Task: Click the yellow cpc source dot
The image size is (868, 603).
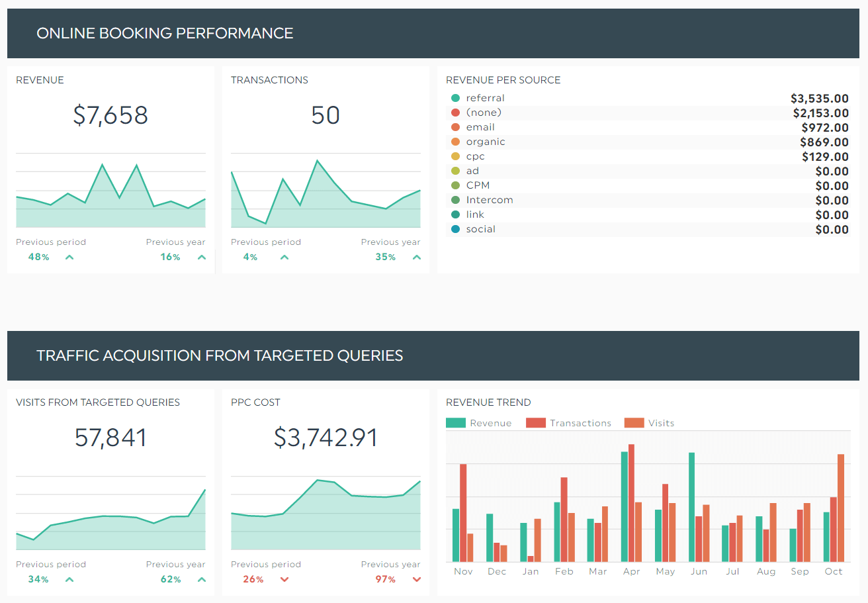Action: (x=454, y=156)
